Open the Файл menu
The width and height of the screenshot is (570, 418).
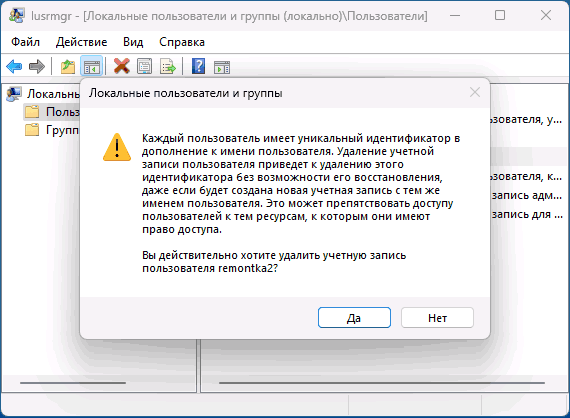[x=25, y=42]
